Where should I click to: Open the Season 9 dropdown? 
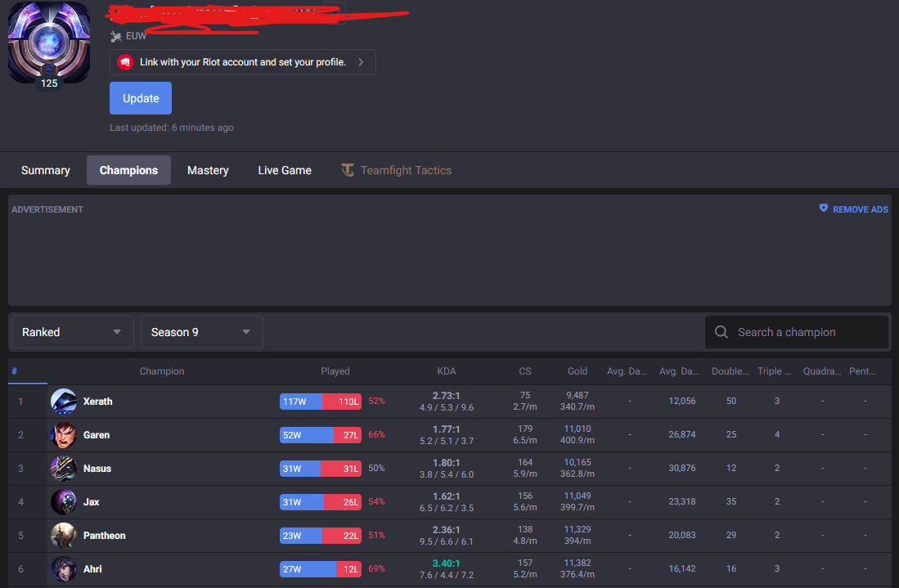pos(202,332)
